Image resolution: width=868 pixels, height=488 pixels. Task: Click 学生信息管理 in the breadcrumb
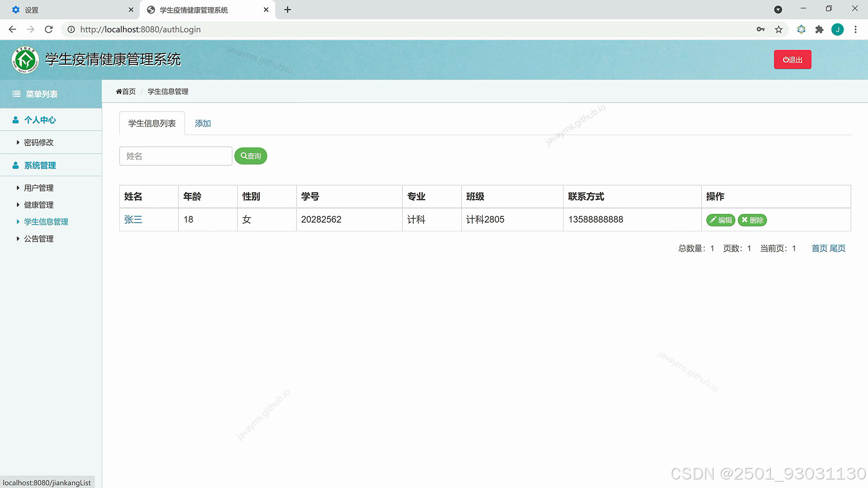tap(168, 91)
